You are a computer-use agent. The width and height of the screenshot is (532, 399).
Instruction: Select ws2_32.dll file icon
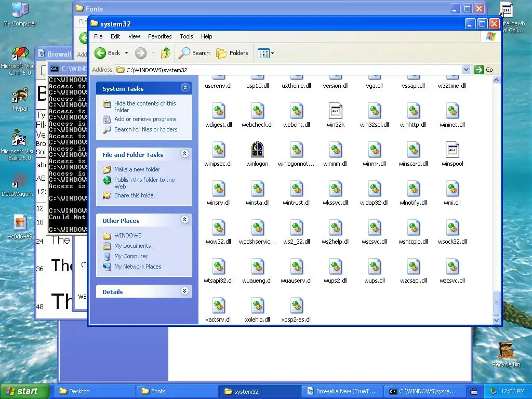click(296, 228)
